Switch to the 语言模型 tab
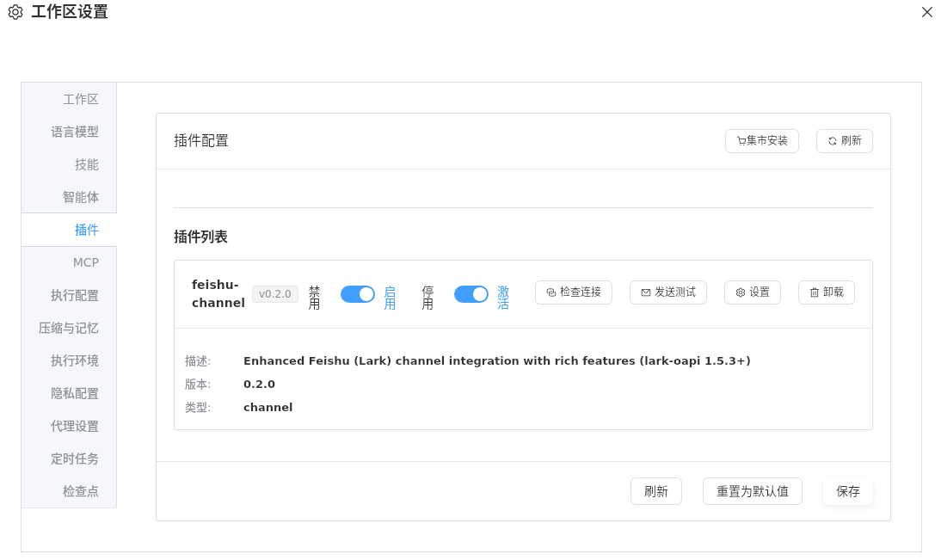The image size is (941, 560). click(74, 132)
